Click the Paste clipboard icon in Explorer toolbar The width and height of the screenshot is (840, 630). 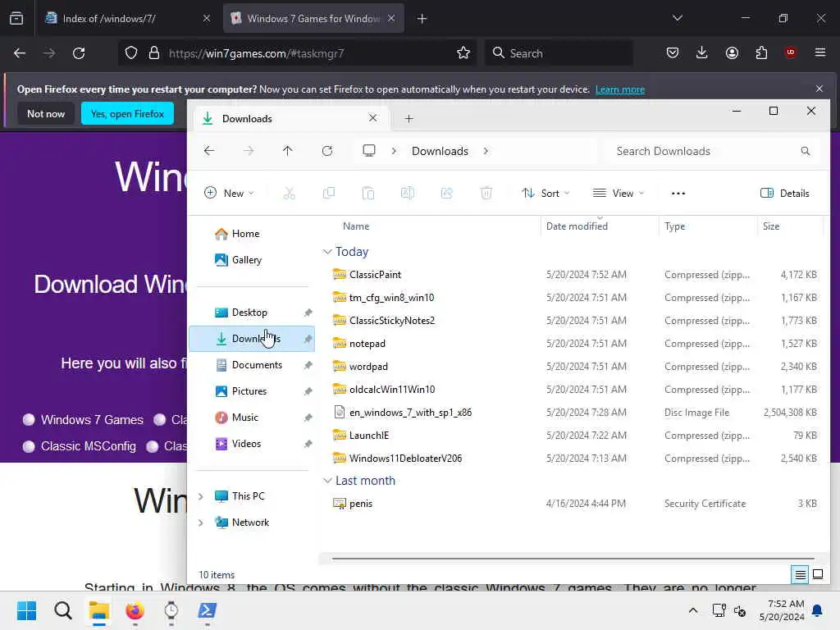tap(368, 194)
